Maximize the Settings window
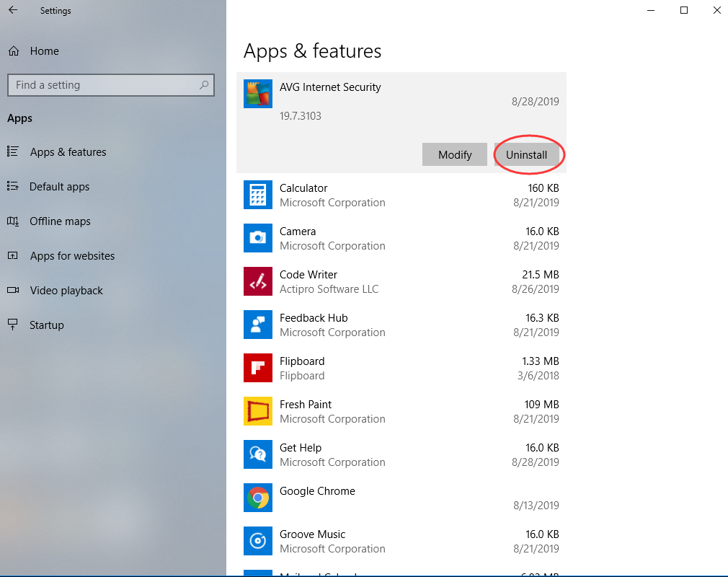 (x=684, y=10)
